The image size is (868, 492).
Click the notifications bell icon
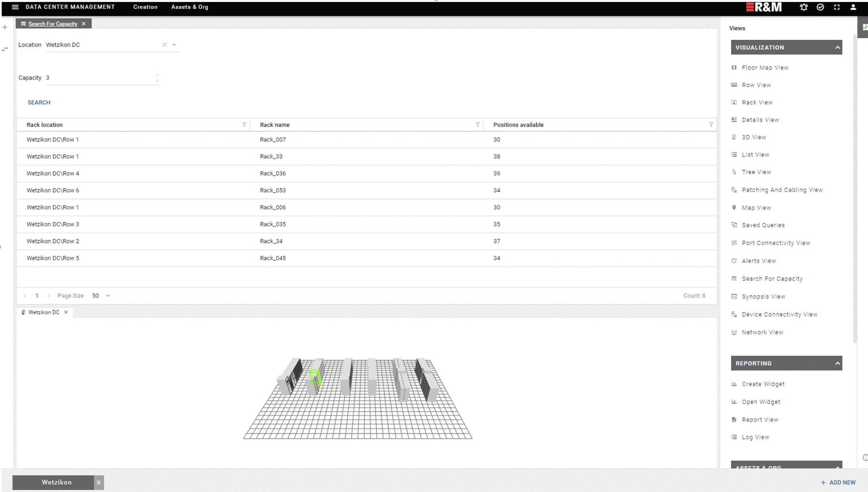click(803, 7)
